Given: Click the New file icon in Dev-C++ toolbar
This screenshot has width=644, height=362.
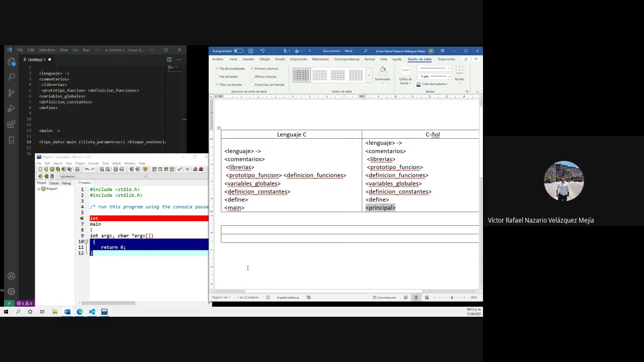Looking at the screenshot, I should click(40, 169).
